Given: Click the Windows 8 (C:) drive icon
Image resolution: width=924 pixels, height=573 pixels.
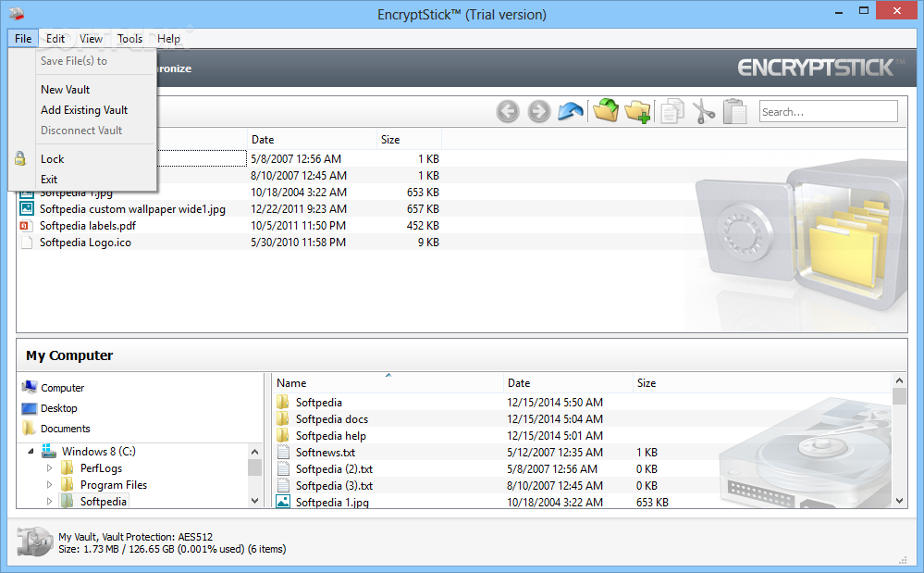Looking at the screenshot, I should [49, 451].
